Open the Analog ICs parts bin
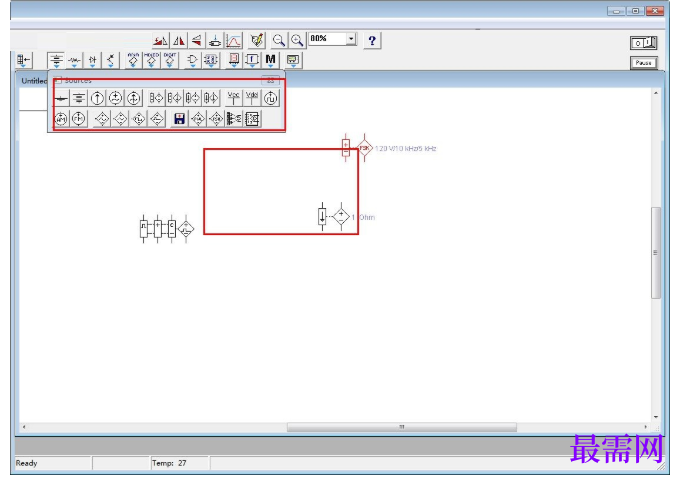The width and height of the screenshot is (682, 480). tap(133, 60)
